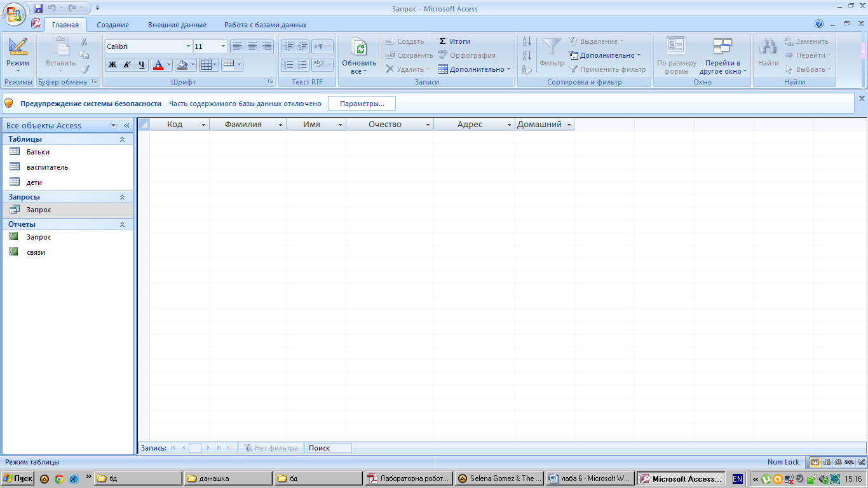Screen dimensions: 868x488
Task: Click the current record number field
Action: tap(195, 448)
